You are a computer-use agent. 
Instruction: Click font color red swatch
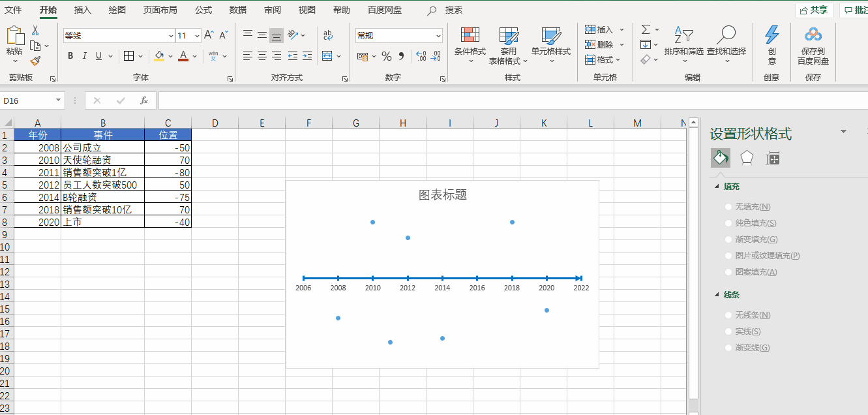coord(183,56)
